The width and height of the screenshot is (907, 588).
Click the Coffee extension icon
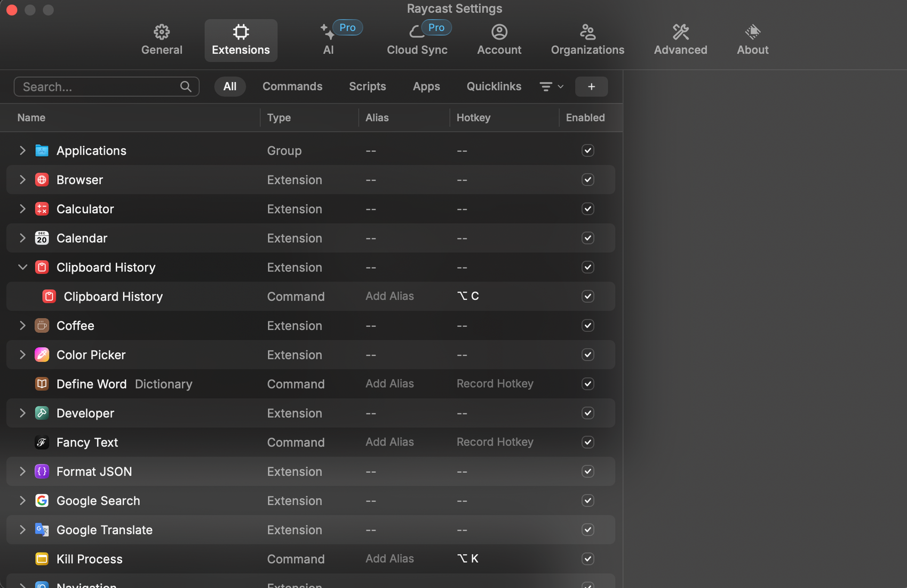(x=42, y=325)
